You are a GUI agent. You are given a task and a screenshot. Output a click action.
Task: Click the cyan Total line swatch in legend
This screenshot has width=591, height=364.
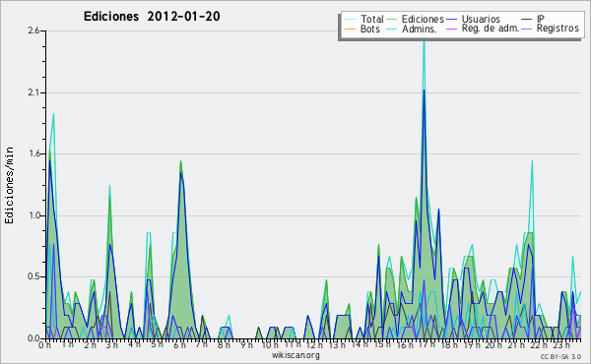[350, 20]
